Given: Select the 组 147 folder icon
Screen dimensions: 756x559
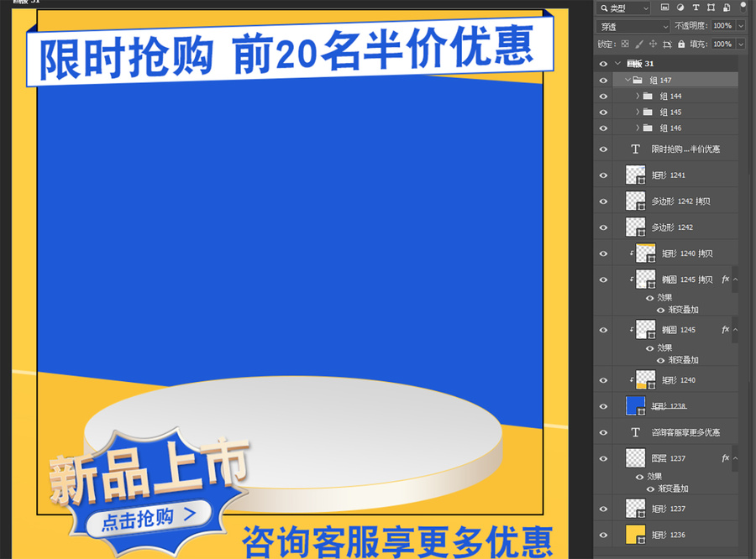Looking at the screenshot, I should (x=638, y=80).
